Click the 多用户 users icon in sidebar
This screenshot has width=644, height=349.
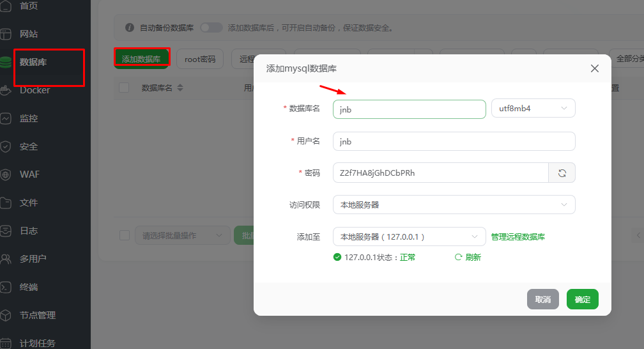[6, 259]
